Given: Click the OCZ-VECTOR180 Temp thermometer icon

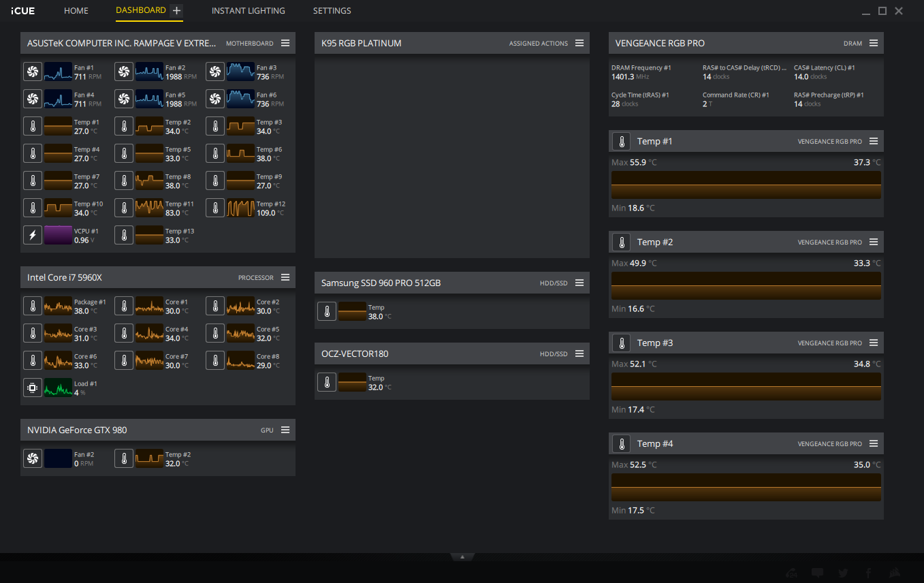Looking at the screenshot, I should (326, 383).
